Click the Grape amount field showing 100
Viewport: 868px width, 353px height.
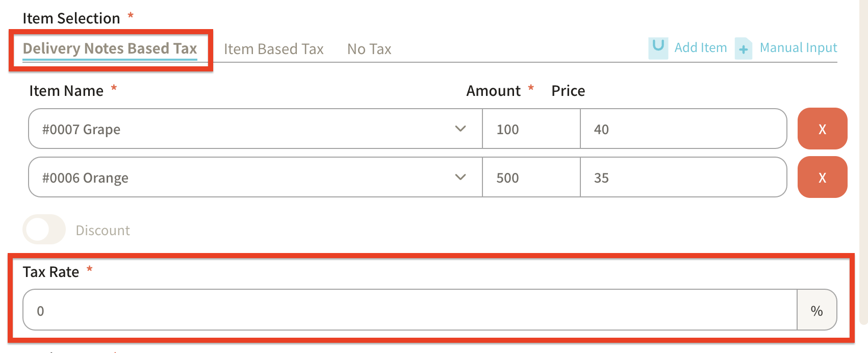530,129
